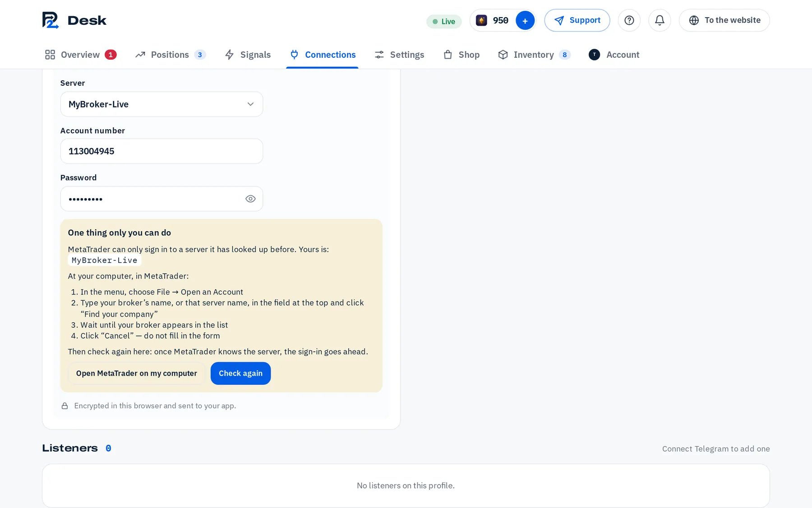
Task: Click the blue plus add-credits button
Action: click(525, 21)
